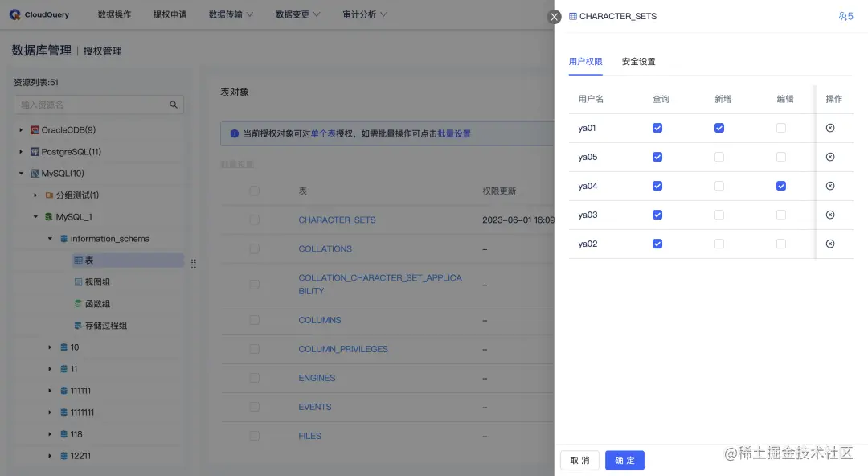Screen dimensions: 868x476
Task: Select the ENGINES table row checkbox
Action: click(254, 378)
